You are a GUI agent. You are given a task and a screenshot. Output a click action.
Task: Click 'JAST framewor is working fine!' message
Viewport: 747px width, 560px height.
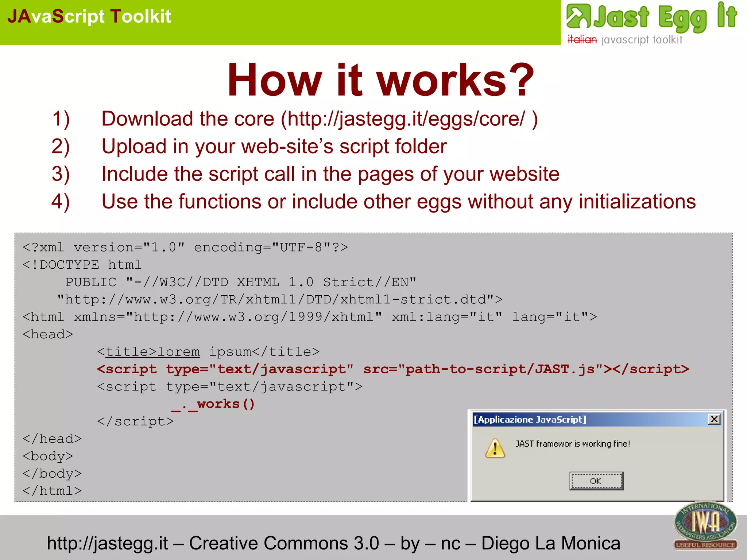[x=573, y=444]
